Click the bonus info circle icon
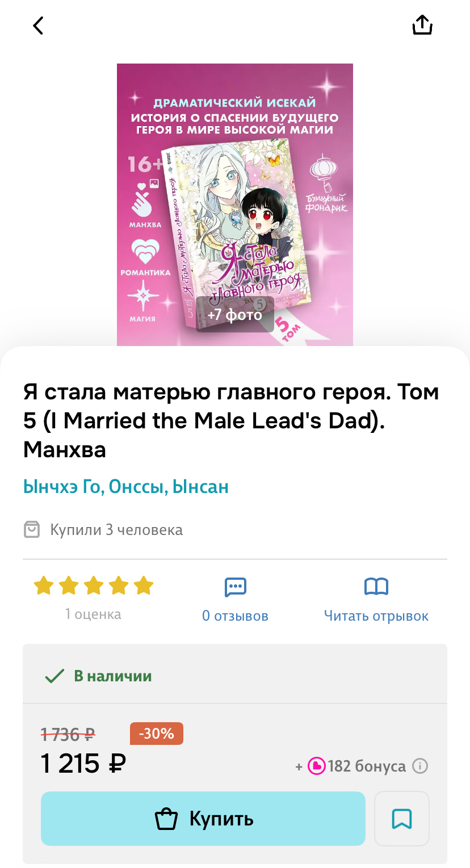Screen dimensions: 470x868 click(x=420, y=766)
